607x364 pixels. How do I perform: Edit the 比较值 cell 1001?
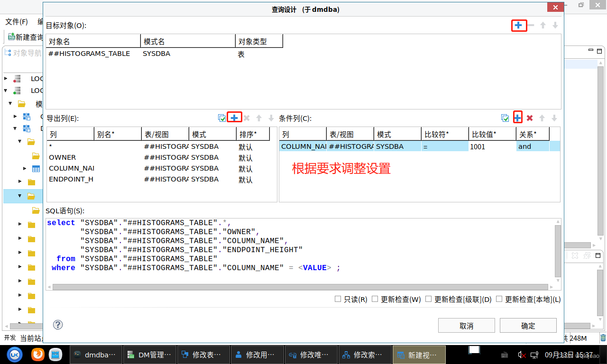point(492,146)
